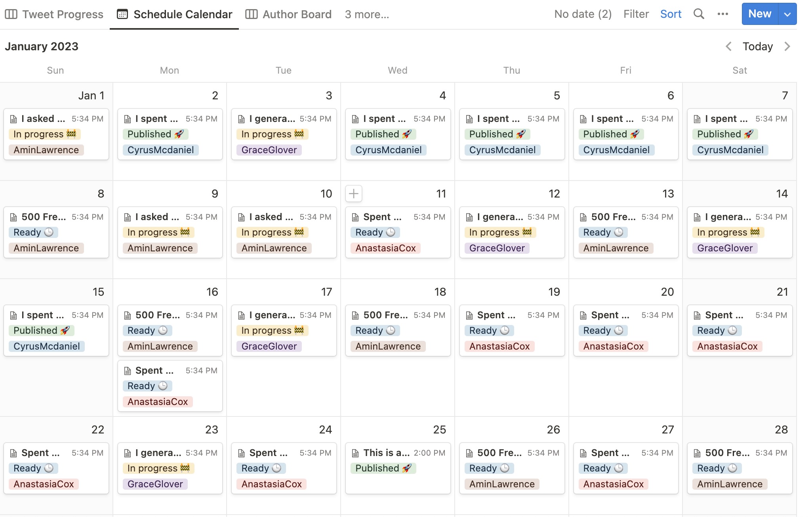Image resolution: width=812 pixels, height=517 pixels.
Task: Open No date (2) items list
Action: [583, 14]
